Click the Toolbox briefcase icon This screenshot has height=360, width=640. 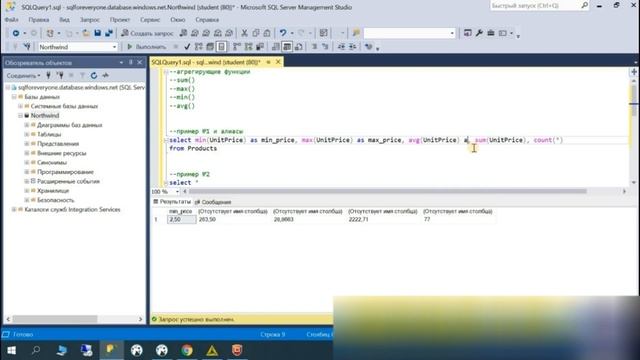point(491,33)
